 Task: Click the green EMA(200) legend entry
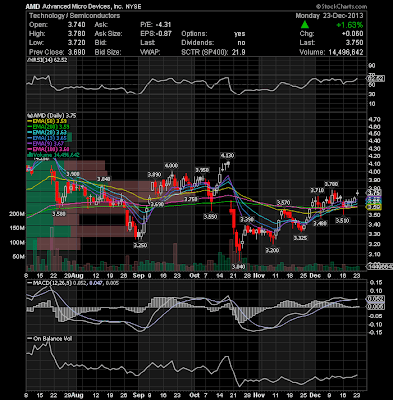[x=48, y=127]
